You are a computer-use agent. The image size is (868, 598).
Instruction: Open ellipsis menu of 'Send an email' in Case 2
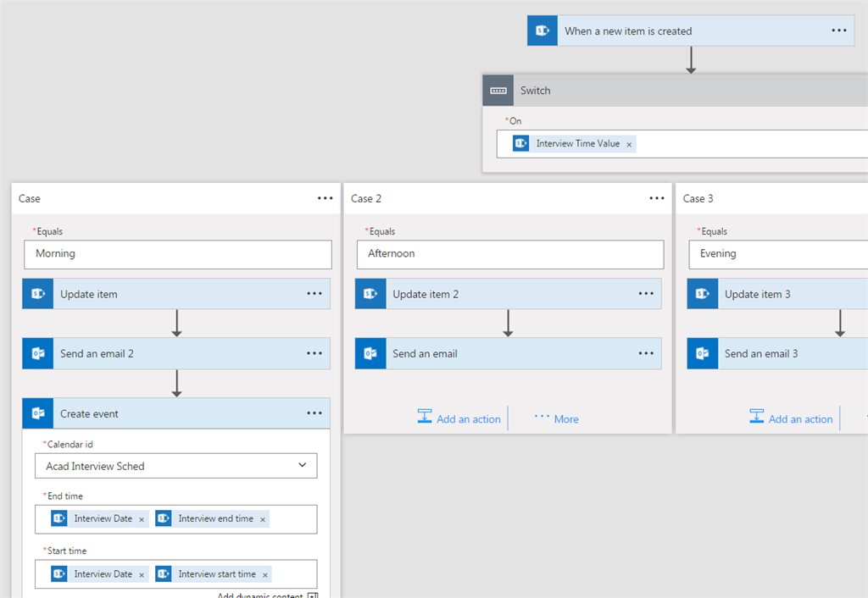[x=646, y=353]
